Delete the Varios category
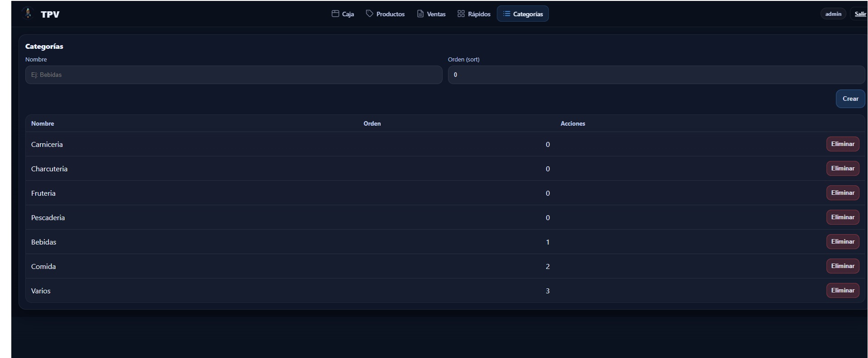 [x=842, y=291]
